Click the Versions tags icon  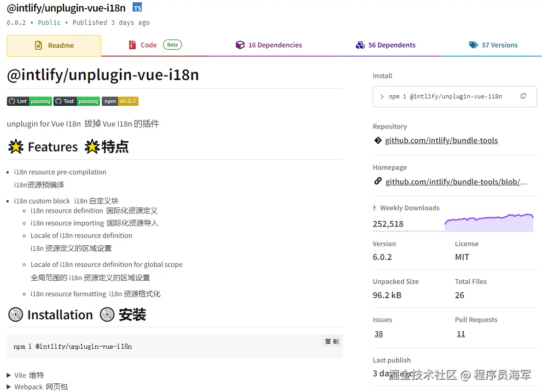tap(473, 45)
